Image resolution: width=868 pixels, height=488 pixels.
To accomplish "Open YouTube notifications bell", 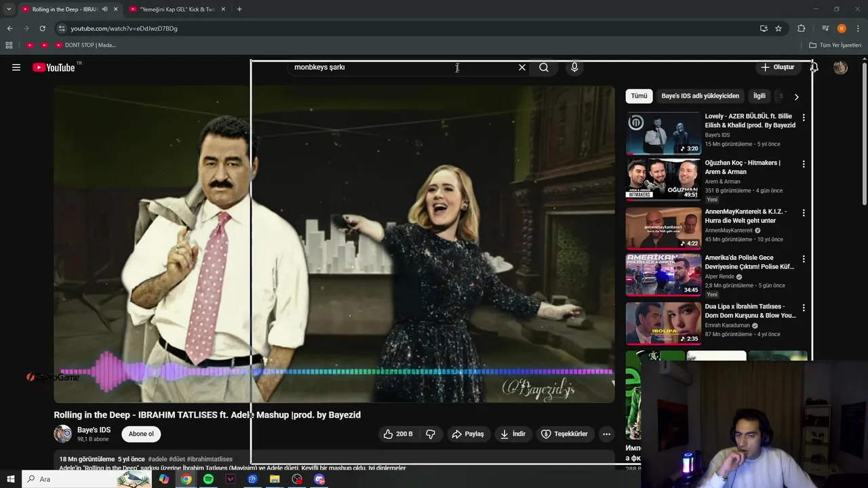I will click(814, 67).
